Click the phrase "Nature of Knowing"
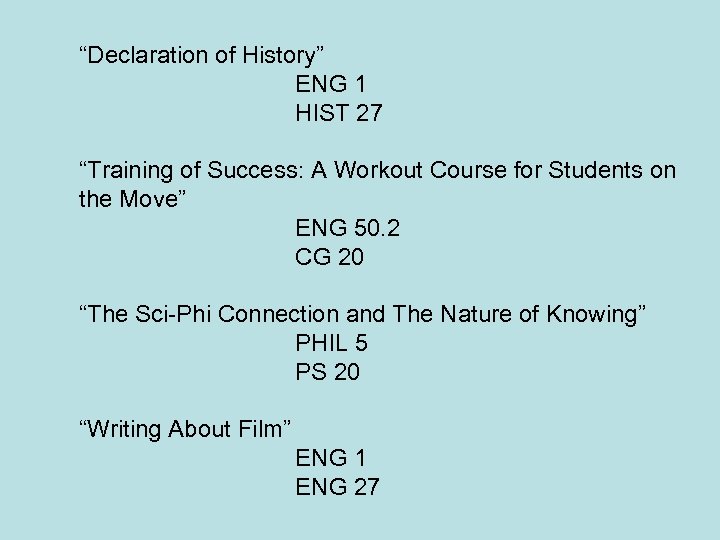 pos(541,314)
